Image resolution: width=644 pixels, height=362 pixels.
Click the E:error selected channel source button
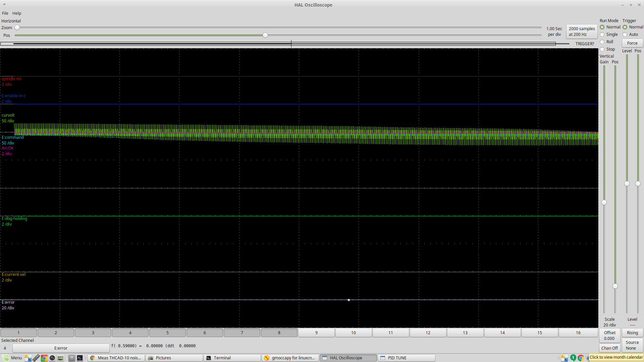(61, 348)
